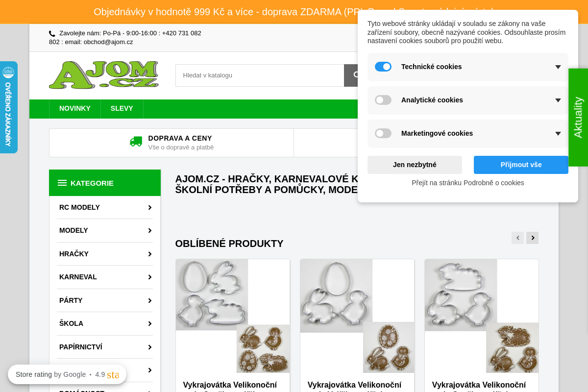Viewport: 588px width, 392px height.
Task: Show previous favorite products with left arrow
Action: [x=517, y=238]
